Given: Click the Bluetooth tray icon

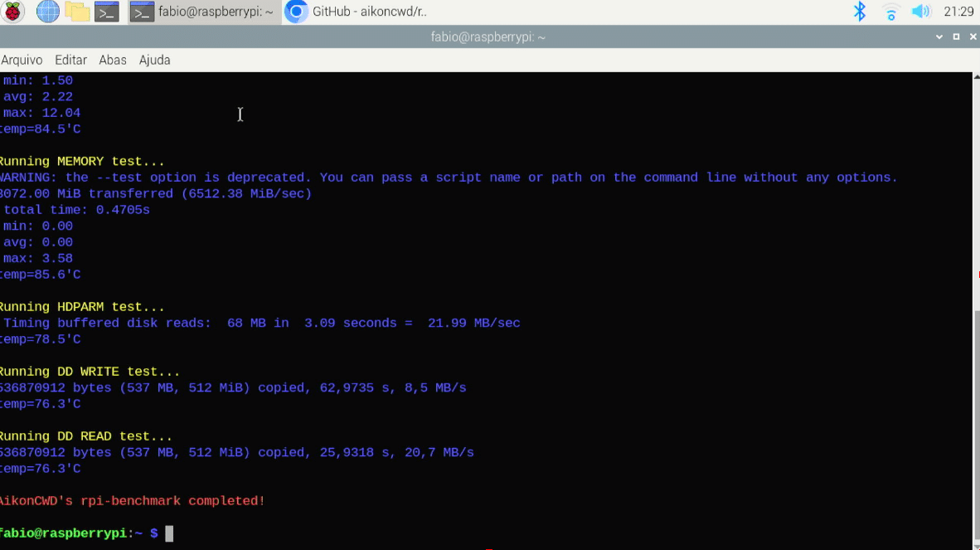Looking at the screenshot, I should tap(860, 12).
